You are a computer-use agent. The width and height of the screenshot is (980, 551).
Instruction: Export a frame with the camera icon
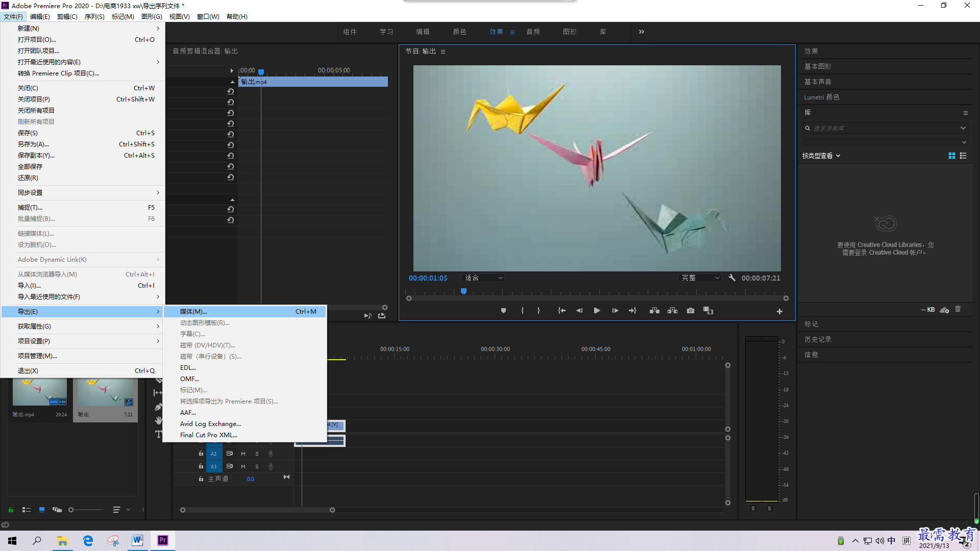click(x=691, y=311)
